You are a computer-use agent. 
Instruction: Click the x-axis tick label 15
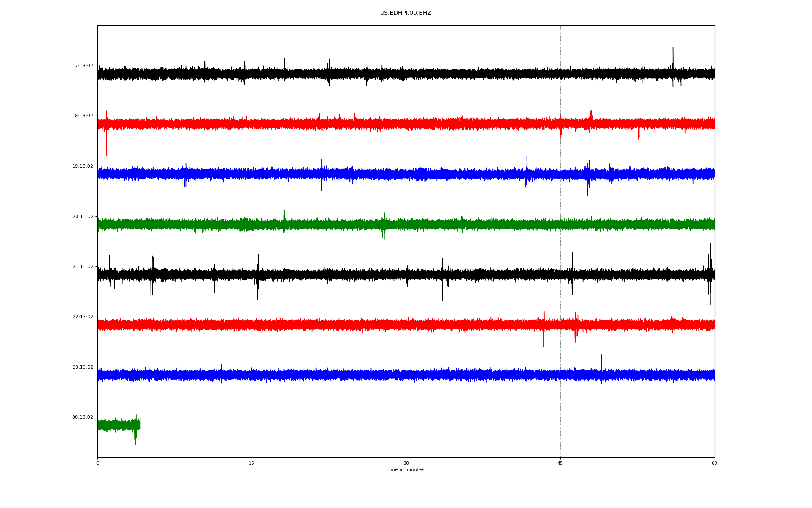[252, 463]
